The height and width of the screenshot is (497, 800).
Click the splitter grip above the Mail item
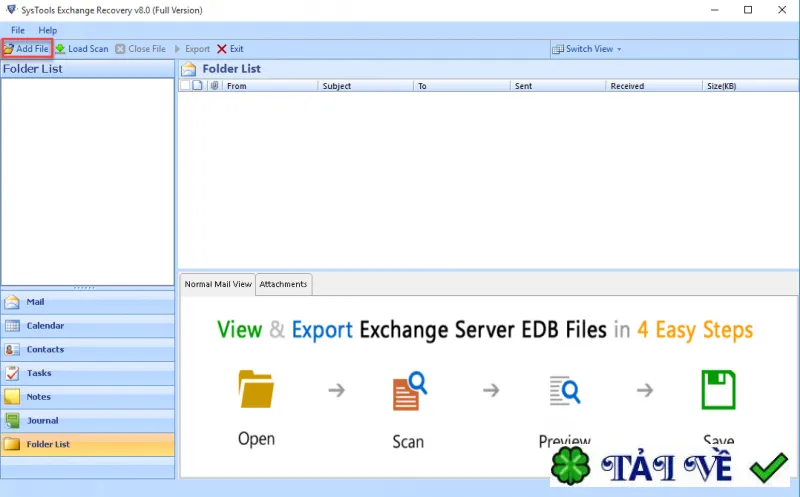[84, 288]
